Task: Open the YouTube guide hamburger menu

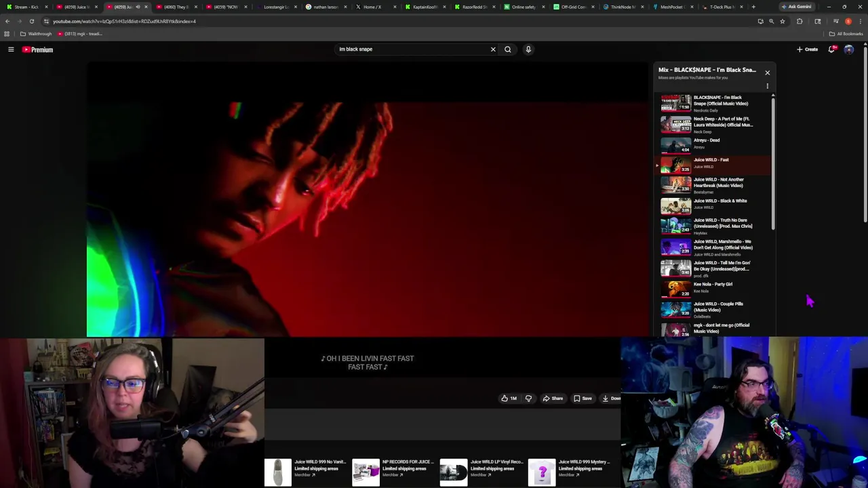Action: [11, 49]
